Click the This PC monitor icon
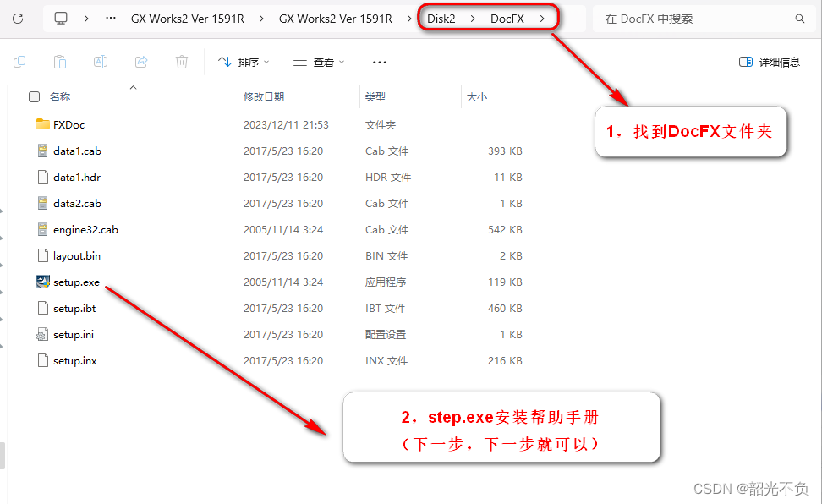Image resolution: width=822 pixels, height=504 pixels. point(61,19)
